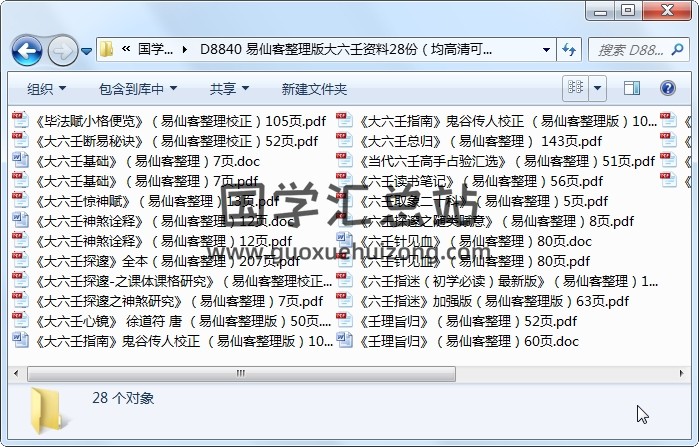Expand the view options dropdown arrow
The width and height of the screenshot is (699, 447).
pos(597,88)
